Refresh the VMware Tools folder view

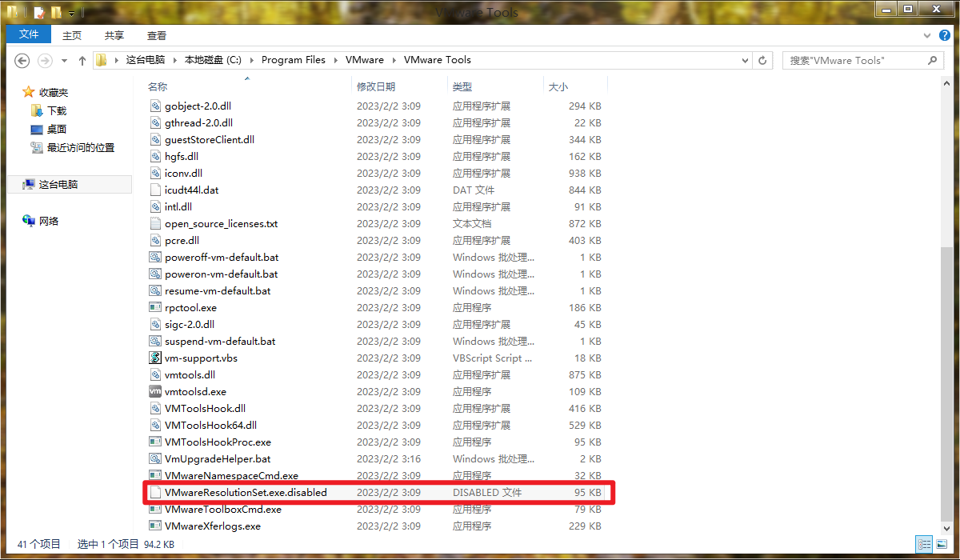click(762, 60)
